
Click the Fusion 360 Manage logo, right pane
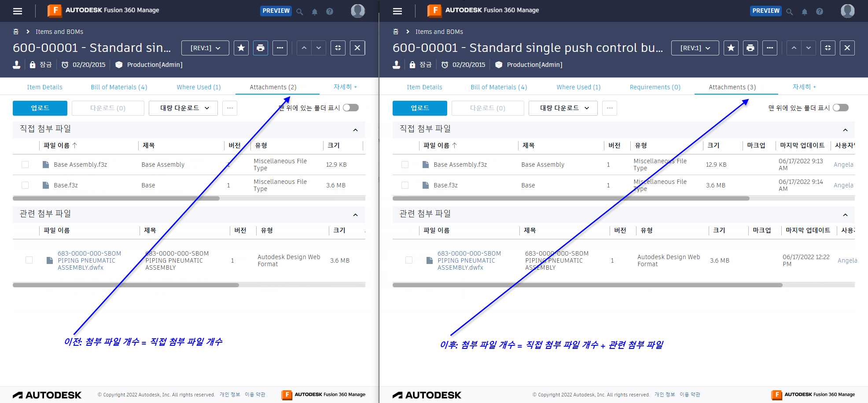483,10
